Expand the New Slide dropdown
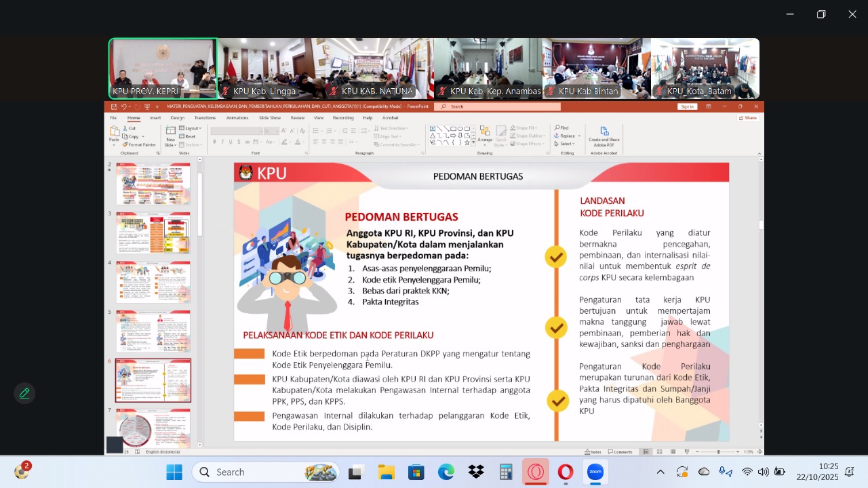Viewport: 868px width, 488px height. point(171,143)
